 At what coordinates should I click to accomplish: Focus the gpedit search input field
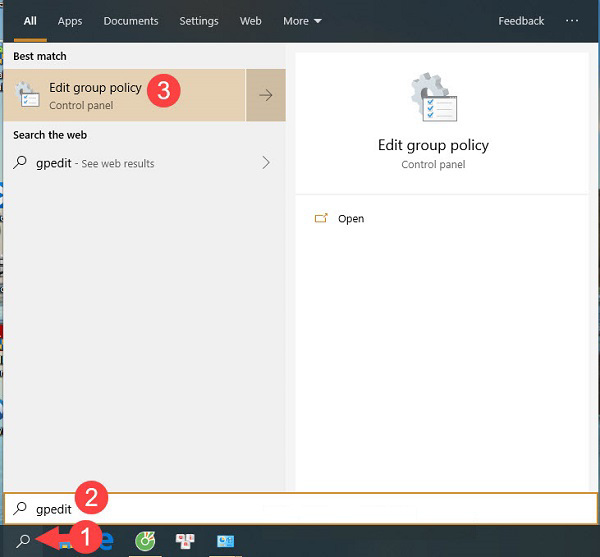click(x=300, y=509)
